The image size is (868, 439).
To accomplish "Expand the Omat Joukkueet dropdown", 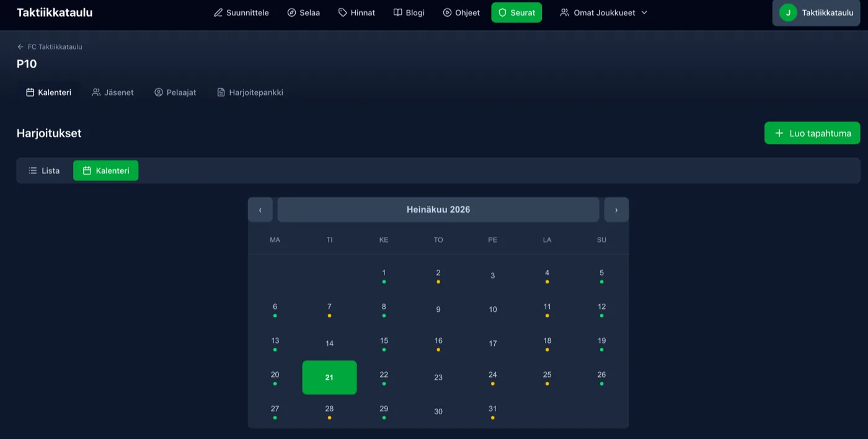I will 604,12.
